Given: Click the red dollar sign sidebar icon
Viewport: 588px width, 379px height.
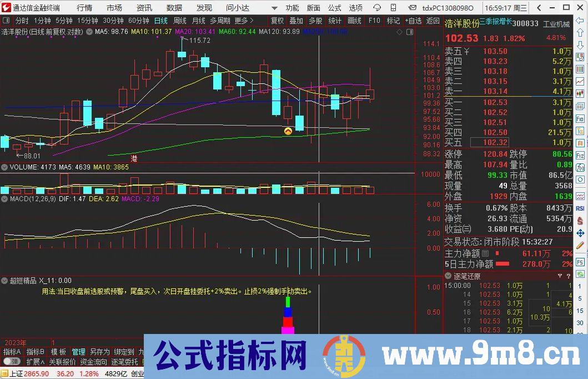Looking at the screenshot, I should click(580, 221).
